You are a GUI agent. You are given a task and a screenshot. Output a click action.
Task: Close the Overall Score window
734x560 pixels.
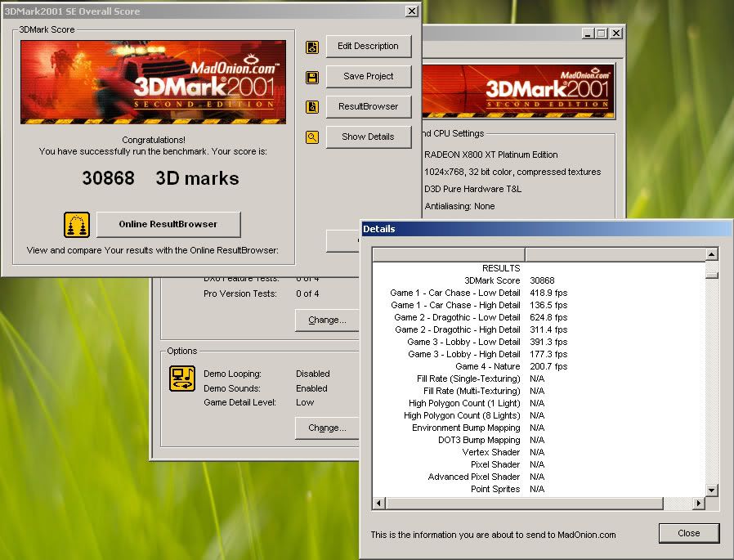click(411, 11)
